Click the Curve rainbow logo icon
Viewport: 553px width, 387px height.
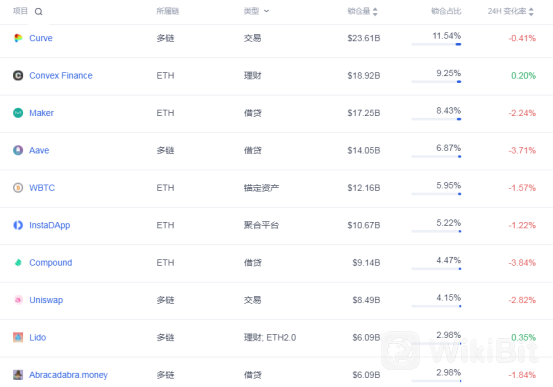[x=18, y=38]
